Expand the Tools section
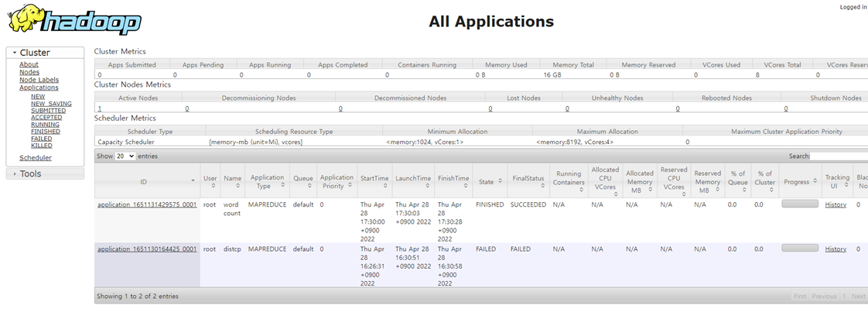 [x=45, y=174]
